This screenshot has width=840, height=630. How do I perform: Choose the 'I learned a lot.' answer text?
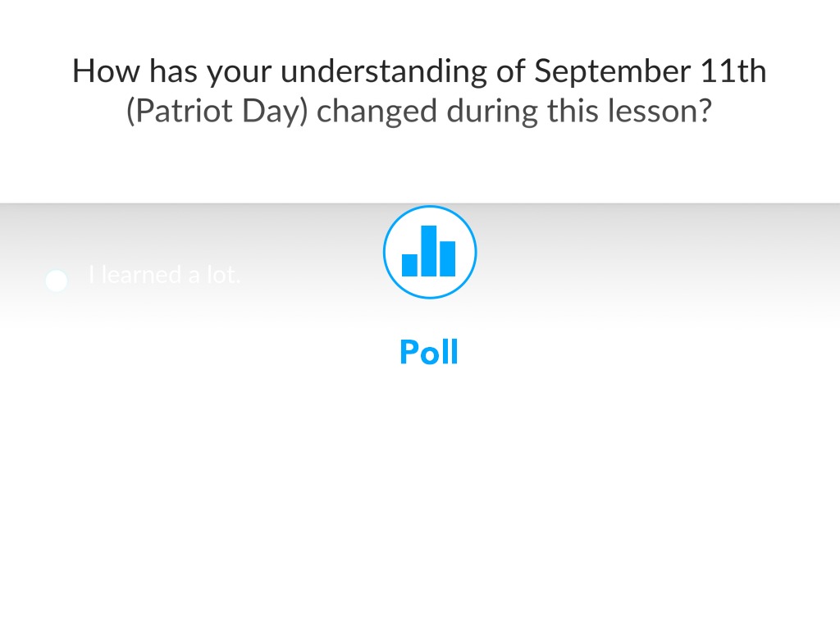pos(164,275)
